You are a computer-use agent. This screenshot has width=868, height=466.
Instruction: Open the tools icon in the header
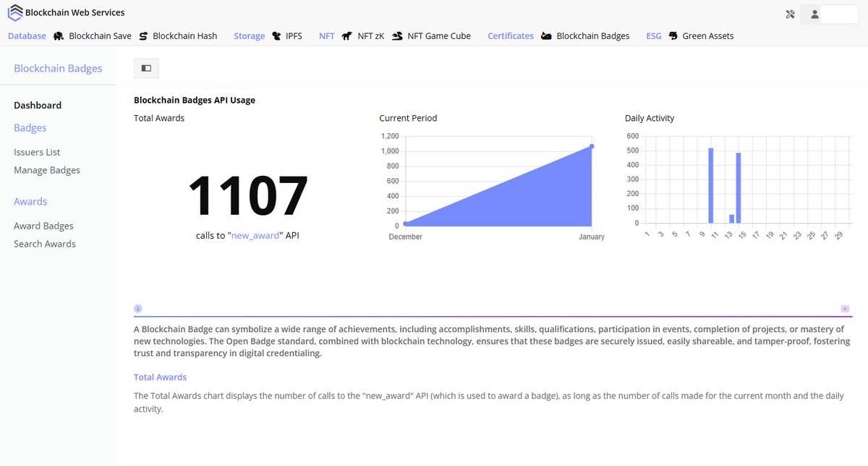point(790,14)
